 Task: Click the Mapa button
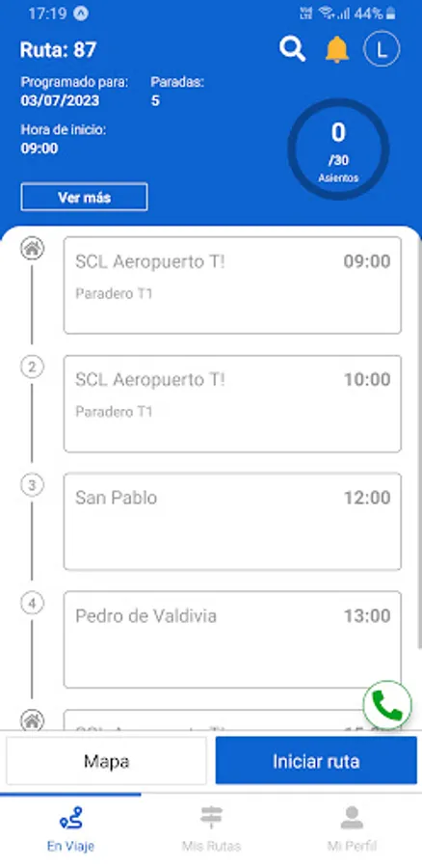[x=106, y=761]
